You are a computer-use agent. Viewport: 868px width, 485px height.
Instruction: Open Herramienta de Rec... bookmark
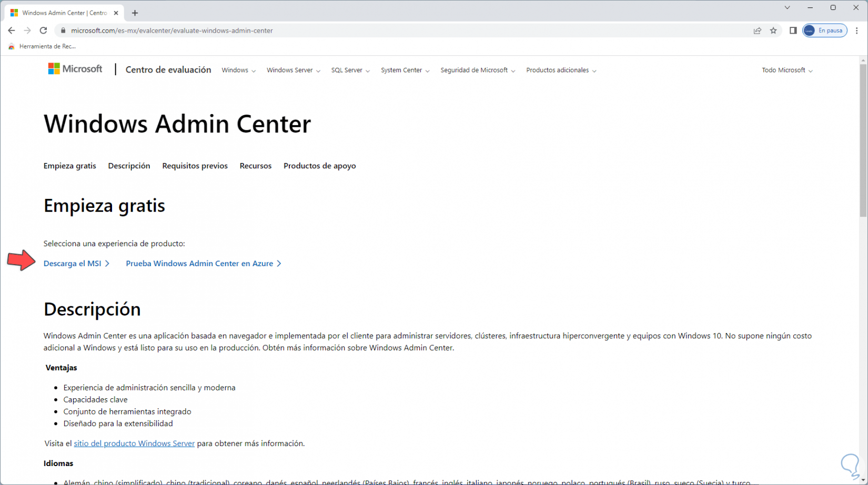[x=43, y=46]
